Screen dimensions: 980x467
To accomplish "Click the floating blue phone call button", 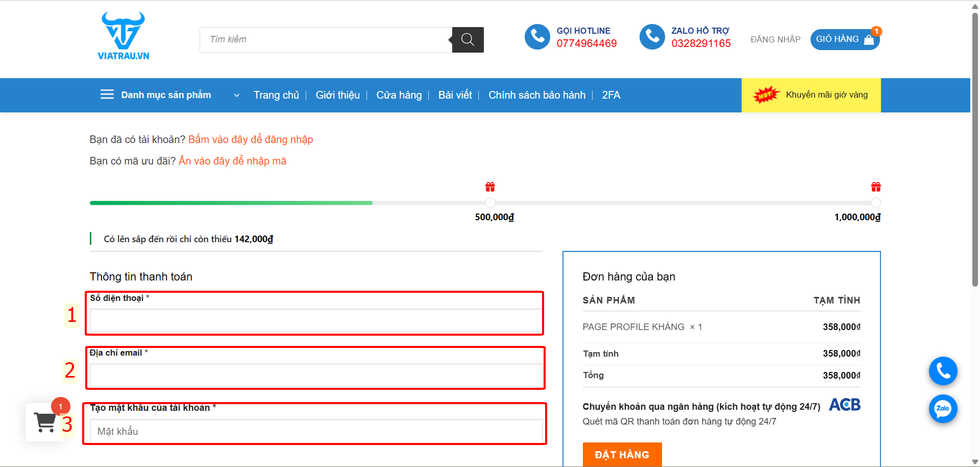I will (x=943, y=371).
